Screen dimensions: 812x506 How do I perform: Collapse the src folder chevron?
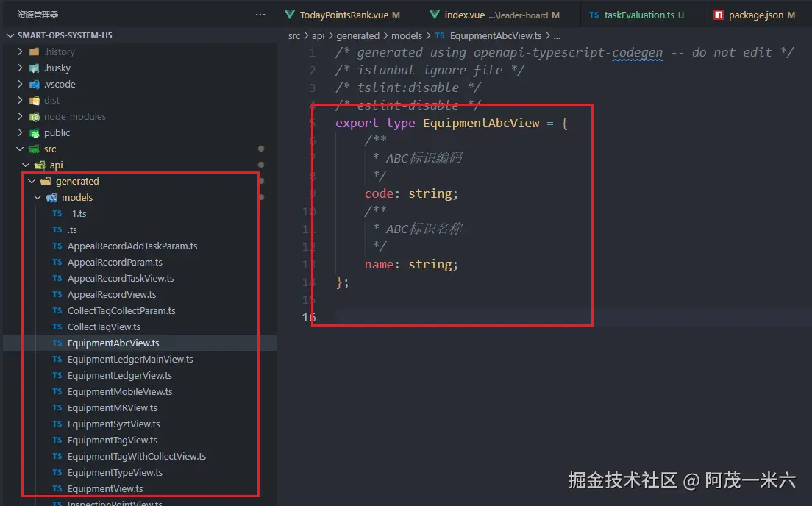point(20,149)
